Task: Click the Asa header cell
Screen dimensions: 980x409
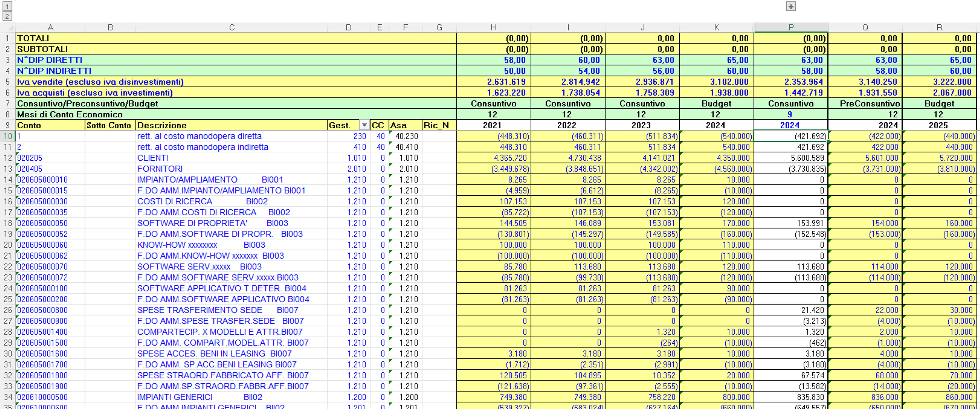Action: (406, 125)
